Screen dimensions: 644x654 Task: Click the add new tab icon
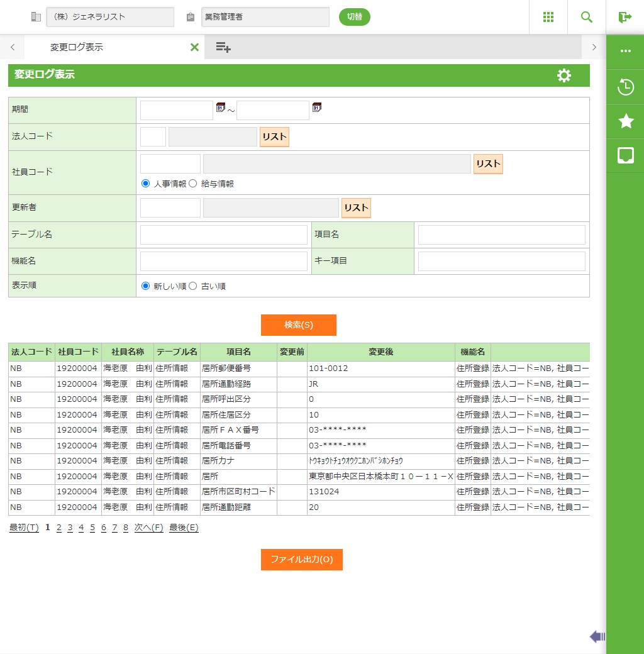[223, 47]
